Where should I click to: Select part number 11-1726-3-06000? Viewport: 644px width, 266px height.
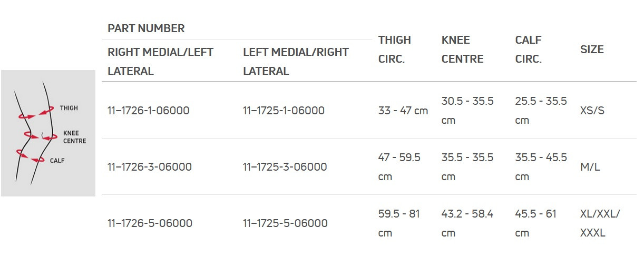[150, 167]
